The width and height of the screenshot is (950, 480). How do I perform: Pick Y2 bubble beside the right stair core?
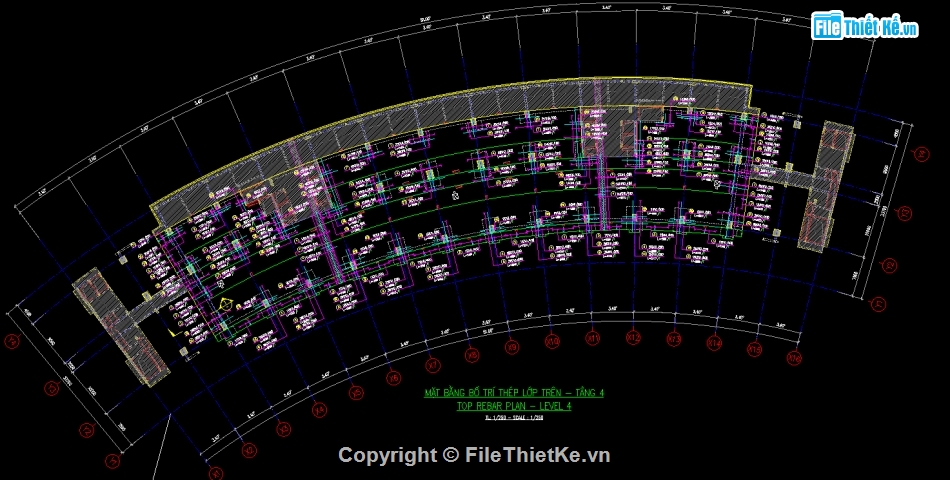[890, 265]
